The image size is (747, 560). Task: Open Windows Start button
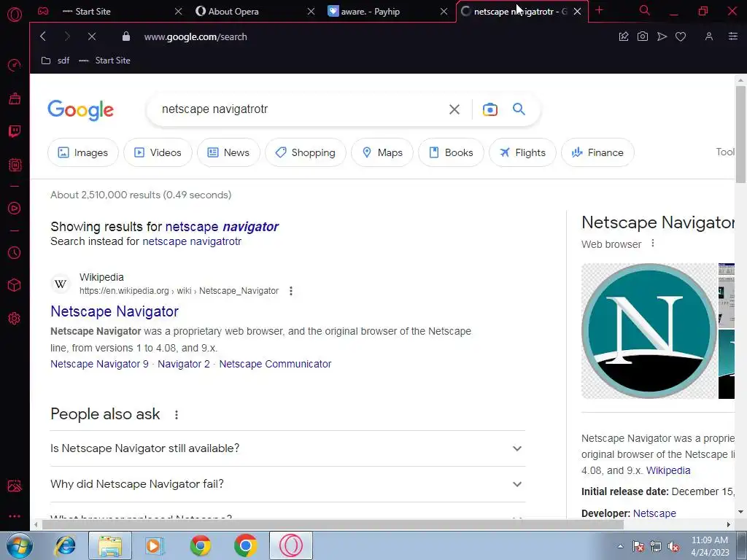20,545
